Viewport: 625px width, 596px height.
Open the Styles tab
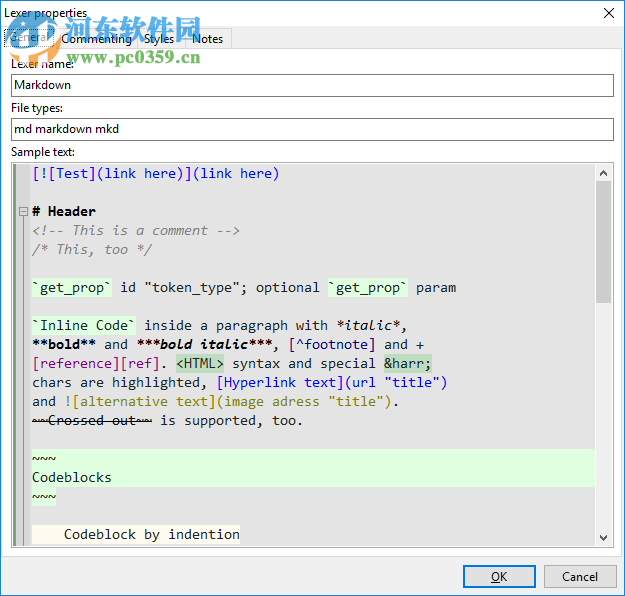159,39
